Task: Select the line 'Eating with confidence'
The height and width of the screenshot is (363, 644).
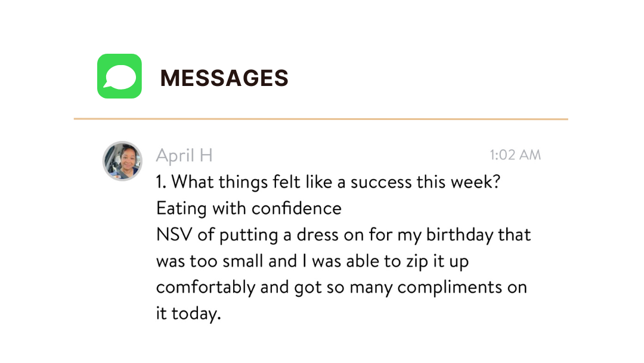Action: [249, 208]
